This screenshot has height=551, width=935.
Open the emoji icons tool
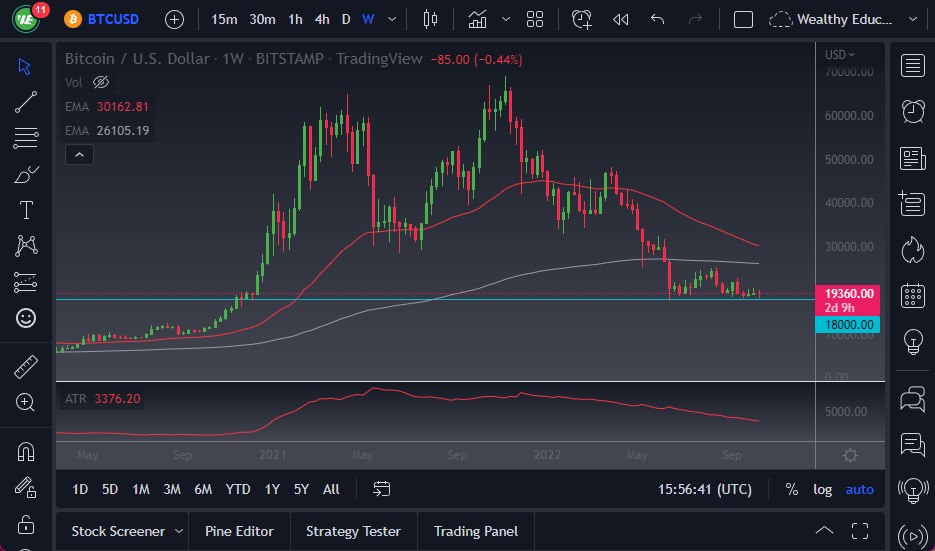click(x=26, y=318)
